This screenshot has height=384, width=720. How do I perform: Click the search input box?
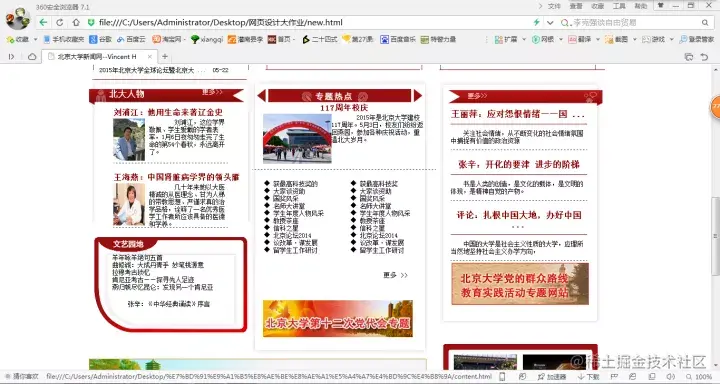635,22
